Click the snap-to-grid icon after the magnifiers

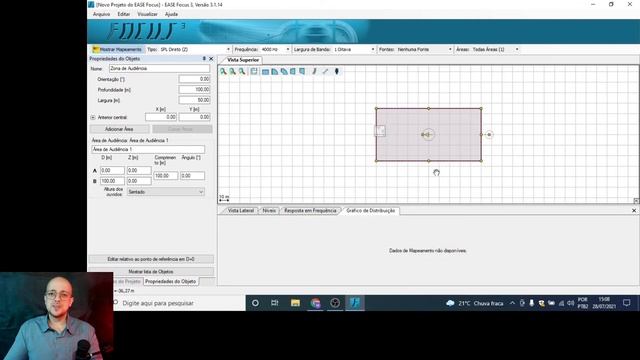(x=254, y=71)
